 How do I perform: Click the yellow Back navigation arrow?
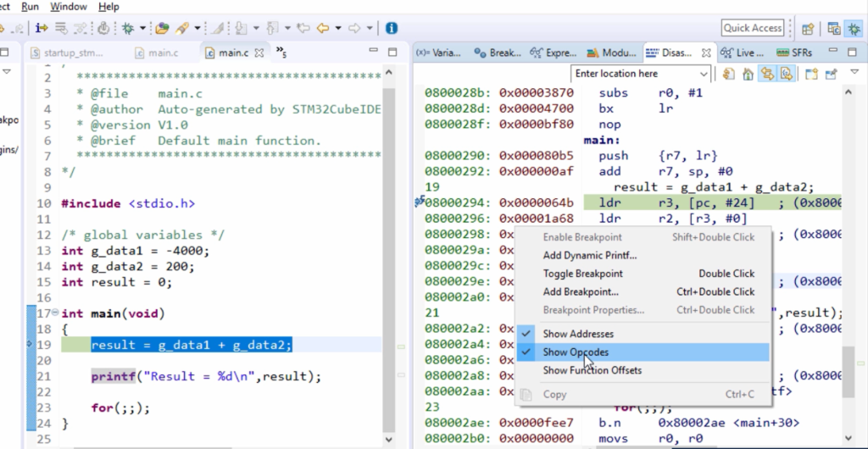(323, 28)
